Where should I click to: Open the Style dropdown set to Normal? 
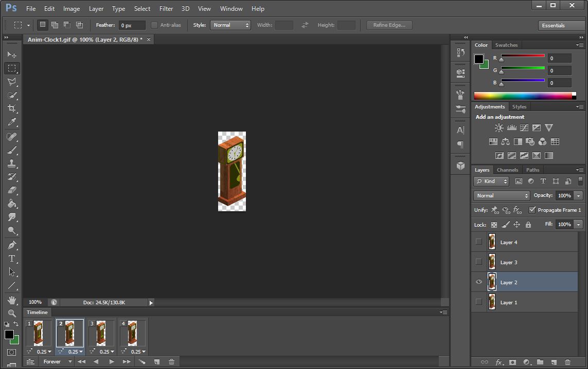tap(230, 25)
